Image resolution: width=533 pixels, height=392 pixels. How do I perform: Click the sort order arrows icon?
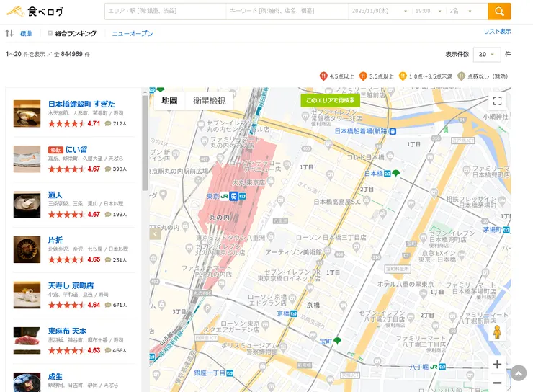point(9,33)
